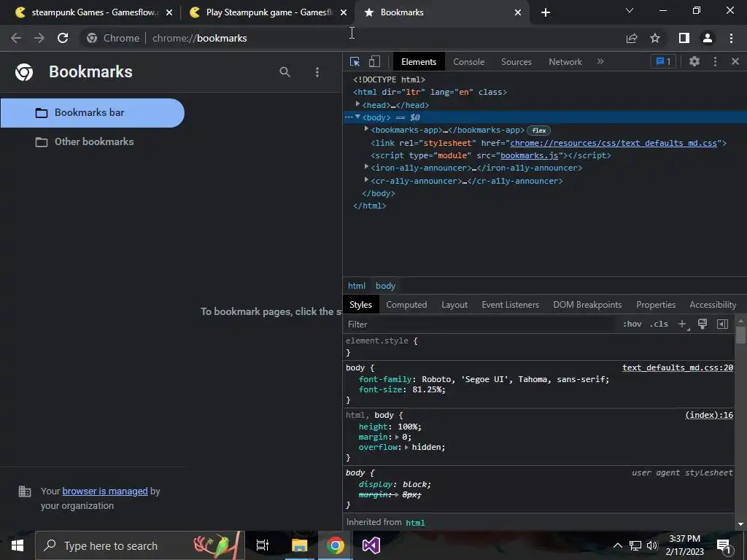
Task: Open the text_defaults_md.css href link
Action: pyautogui.click(x=614, y=143)
